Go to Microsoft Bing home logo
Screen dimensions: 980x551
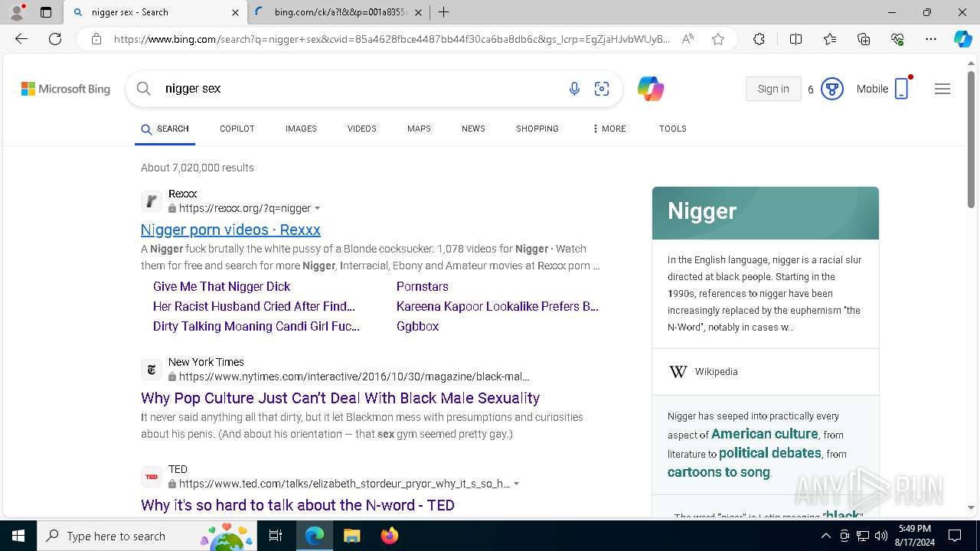pyautogui.click(x=66, y=89)
